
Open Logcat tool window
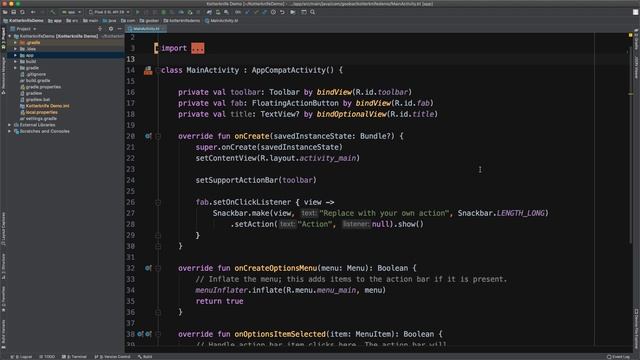click(21, 357)
